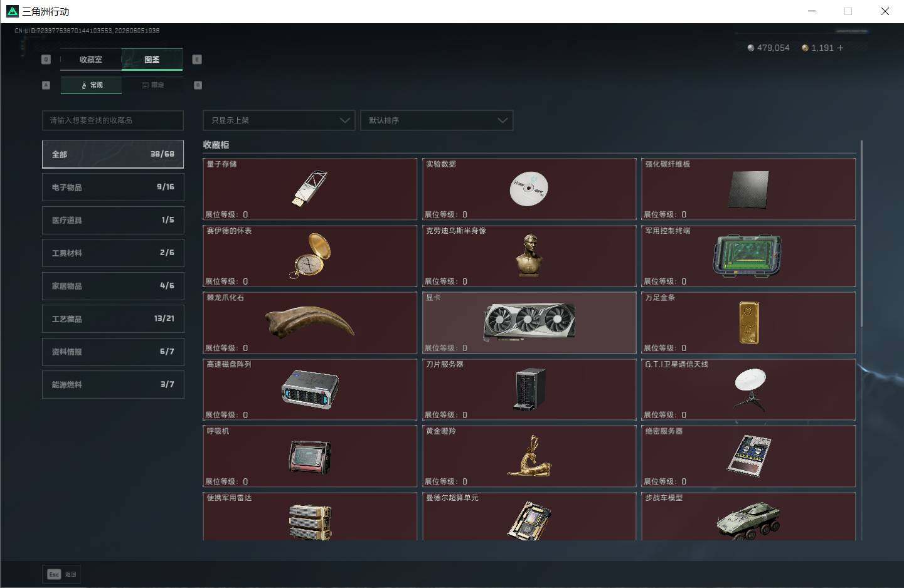
Task: Select the 克劳迪乌斯半身像 bust item
Action: click(529, 256)
